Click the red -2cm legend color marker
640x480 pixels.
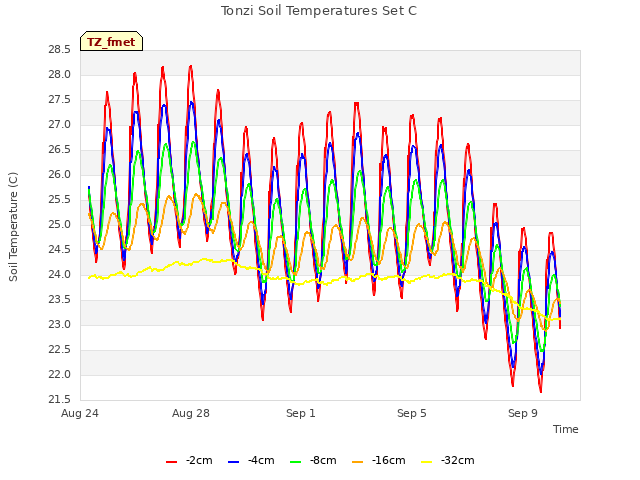coord(171,462)
